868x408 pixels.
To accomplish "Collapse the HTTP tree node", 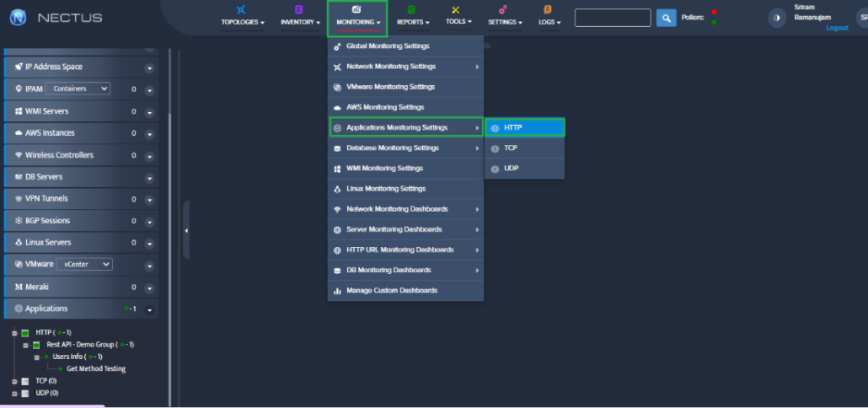I will click(x=14, y=333).
